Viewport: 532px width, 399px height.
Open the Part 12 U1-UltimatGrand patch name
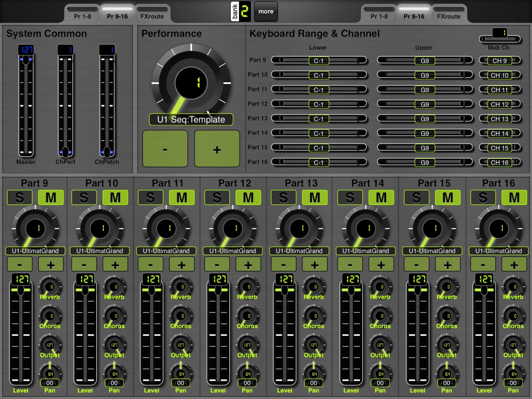[x=233, y=251]
